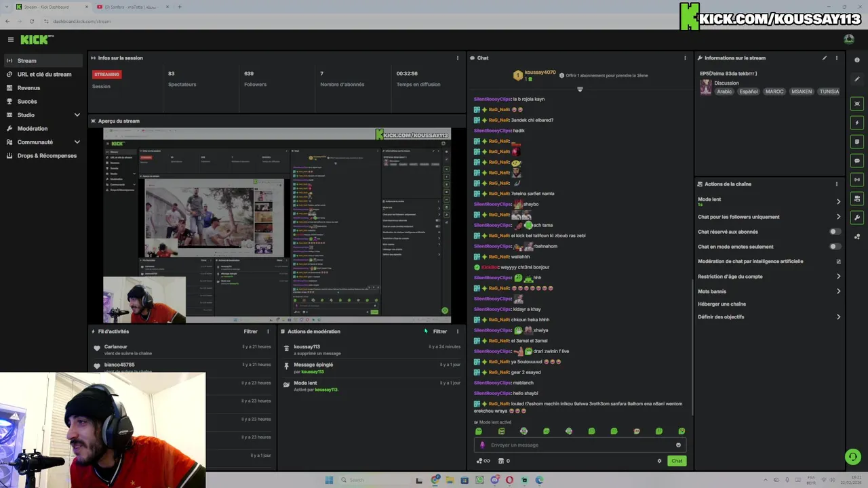The height and width of the screenshot is (488, 868).
Task: Open the green support bubble icon
Action: tap(853, 457)
